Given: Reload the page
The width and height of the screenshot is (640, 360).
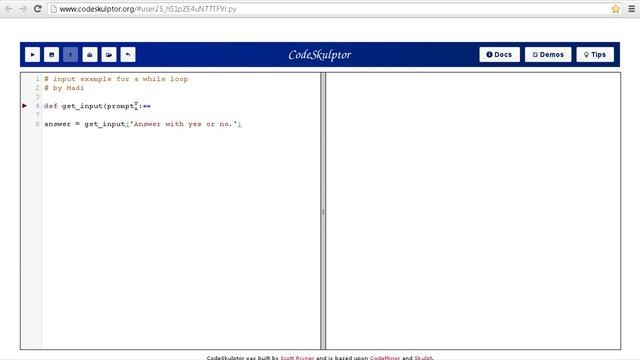Looking at the screenshot, I should [38, 9].
